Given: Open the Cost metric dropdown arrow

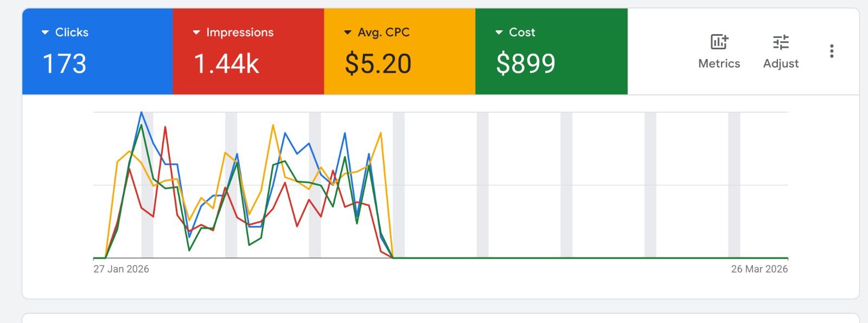Looking at the screenshot, I should click(499, 33).
